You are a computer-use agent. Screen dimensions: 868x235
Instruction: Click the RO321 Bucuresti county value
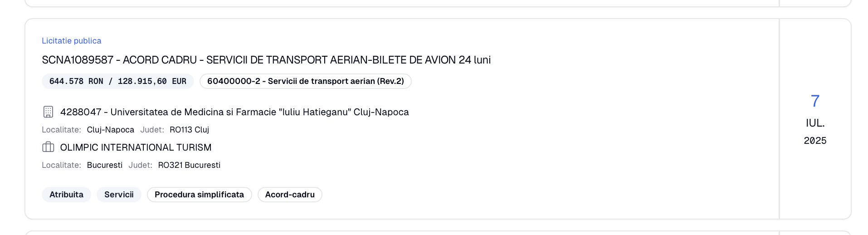coord(189,165)
